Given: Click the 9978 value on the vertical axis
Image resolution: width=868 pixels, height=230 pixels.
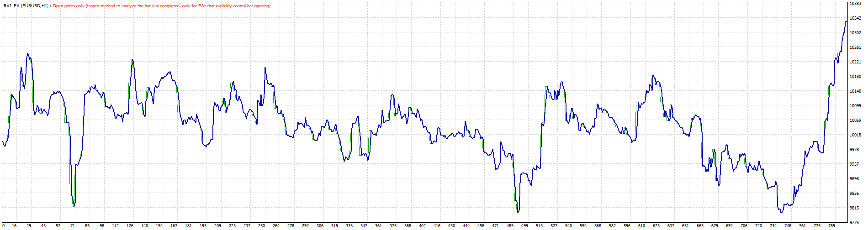Looking at the screenshot, I should tap(854, 150).
